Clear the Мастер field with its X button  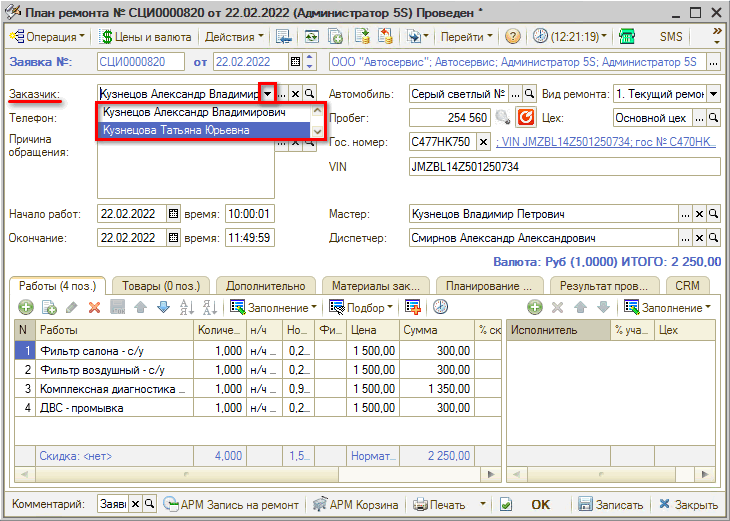(x=699, y=215)
